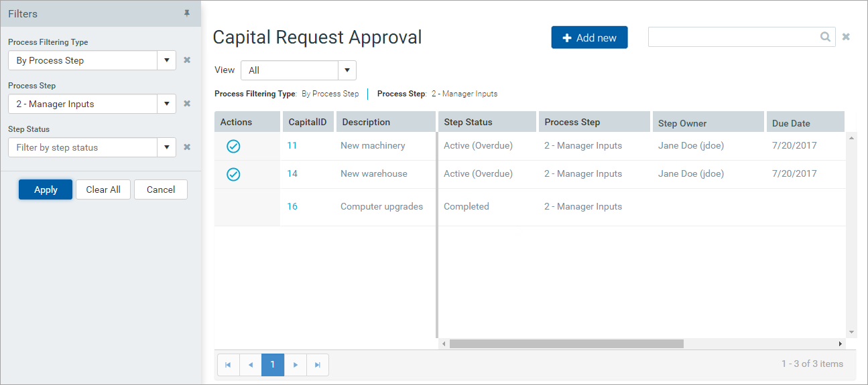
Task: Open the View dropdown set to All
Action: point(347,70)
